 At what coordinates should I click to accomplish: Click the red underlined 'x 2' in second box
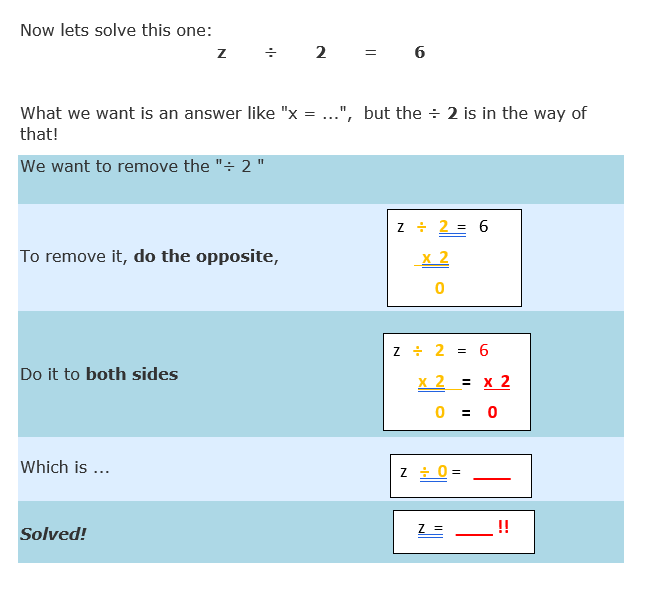click(496, 382)
